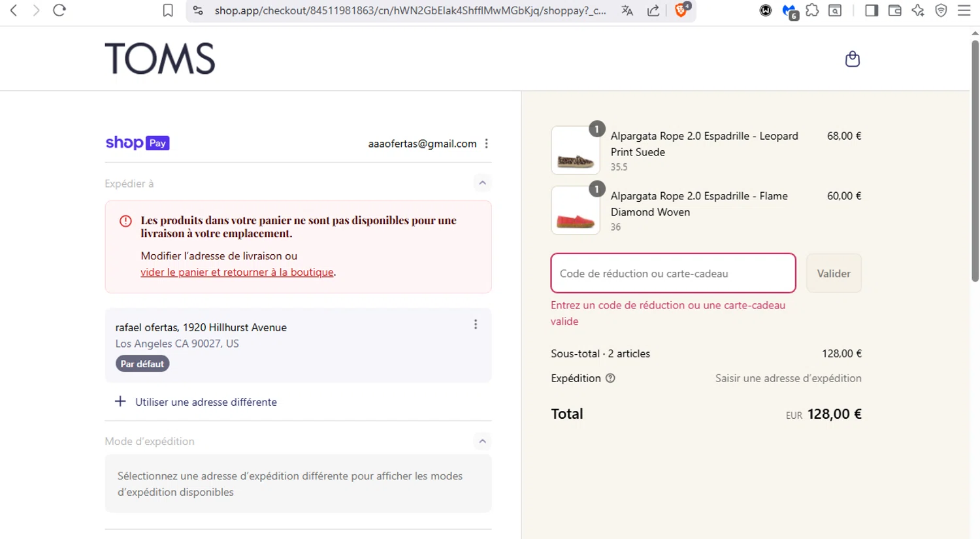Click the page vertical scrollbar
This screenshot has height=539, width=980.
click(x=975, y=160)
